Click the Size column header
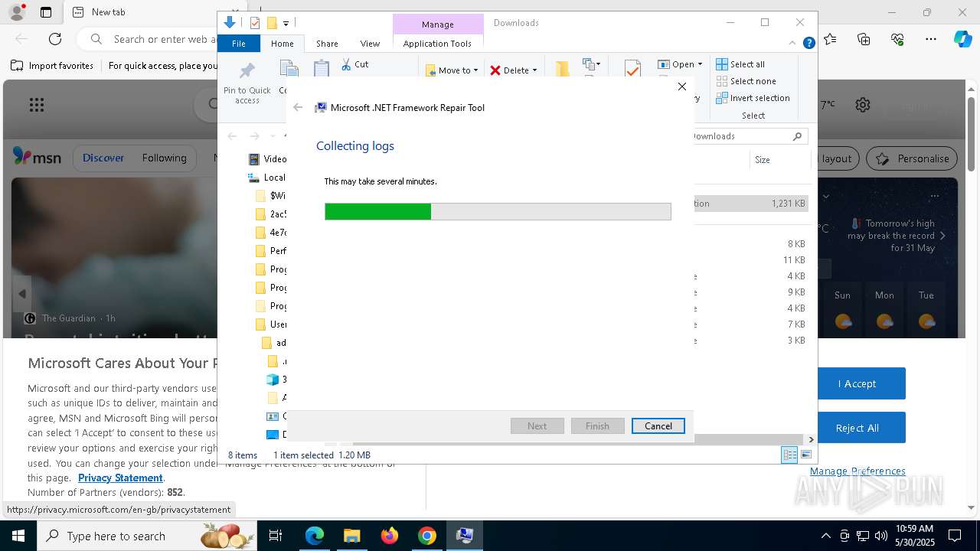980x551 pixels. pos(763,160)
